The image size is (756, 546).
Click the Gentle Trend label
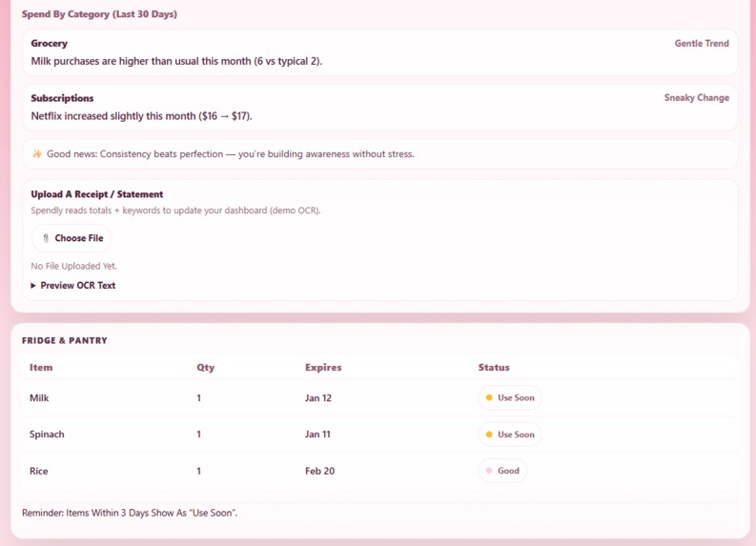point(702,44)
